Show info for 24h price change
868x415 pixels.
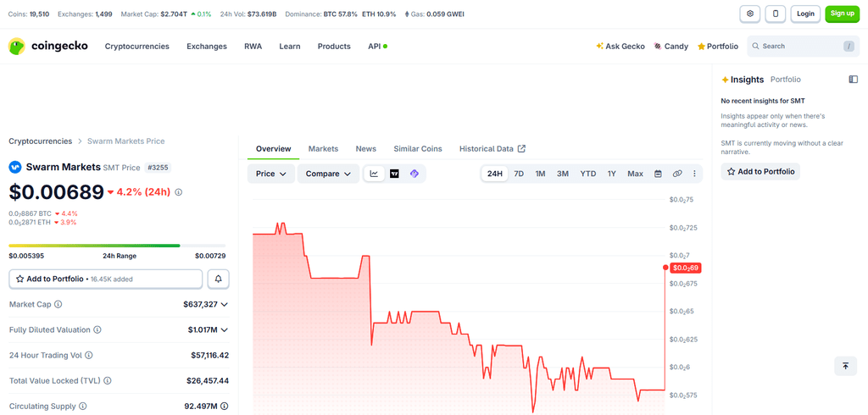(178, 192)
